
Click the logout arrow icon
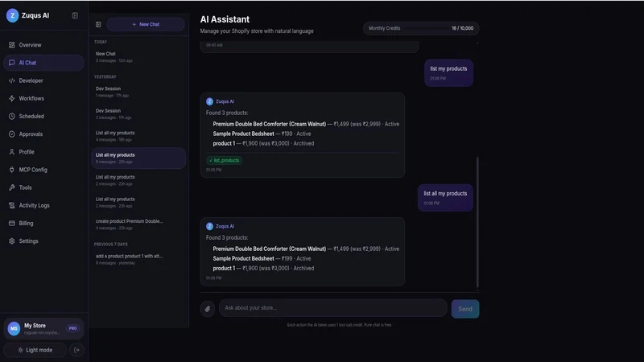coord(76,350)
